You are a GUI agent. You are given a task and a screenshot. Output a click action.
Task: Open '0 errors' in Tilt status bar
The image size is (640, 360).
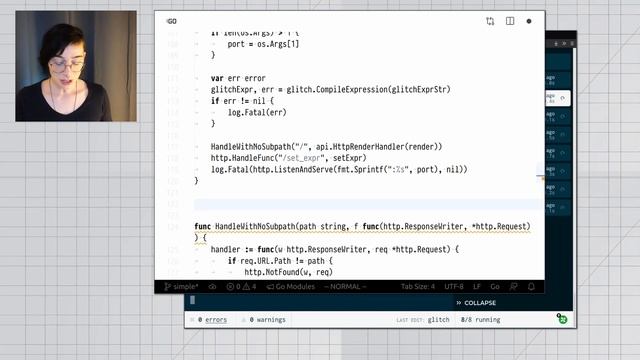point(212,320)
